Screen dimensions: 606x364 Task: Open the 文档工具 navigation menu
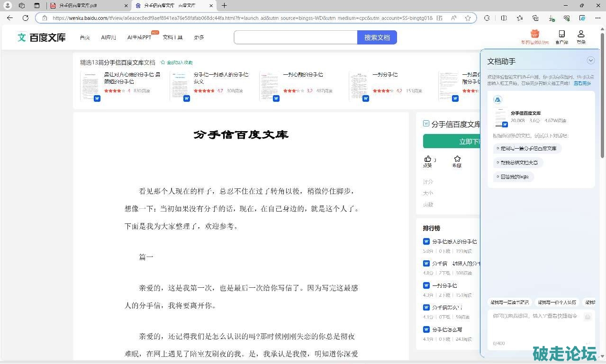[x=172, y=37]
